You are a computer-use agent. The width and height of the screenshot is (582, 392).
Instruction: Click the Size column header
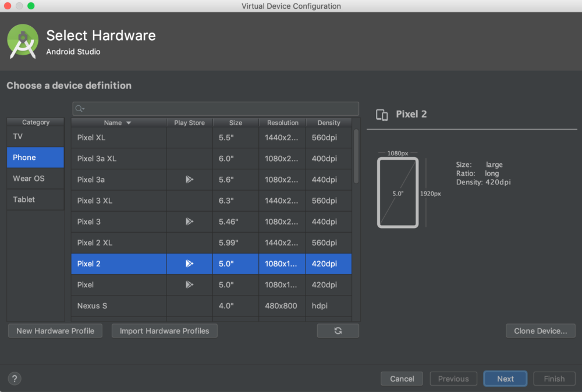[x=236, y=123]
